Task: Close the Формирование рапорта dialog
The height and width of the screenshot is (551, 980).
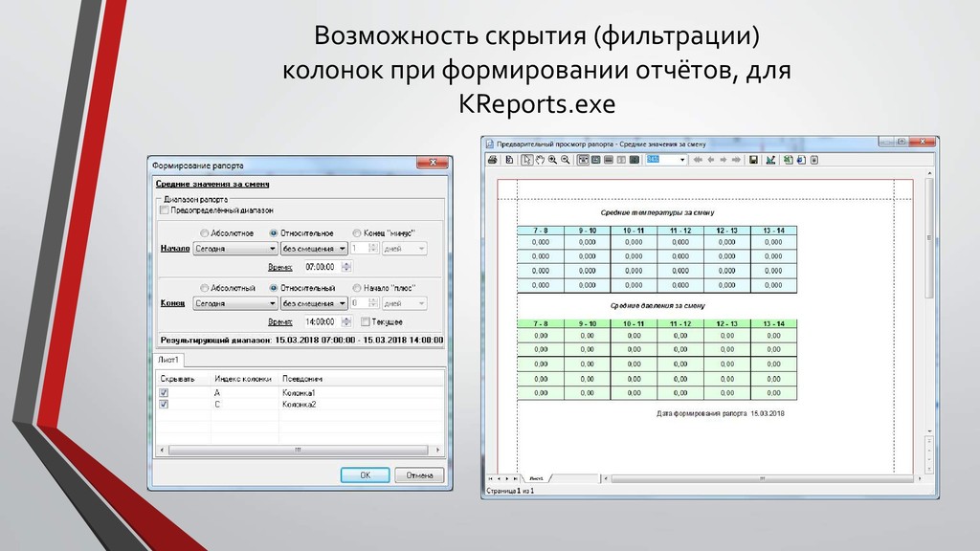Action: tap(433, 163)
